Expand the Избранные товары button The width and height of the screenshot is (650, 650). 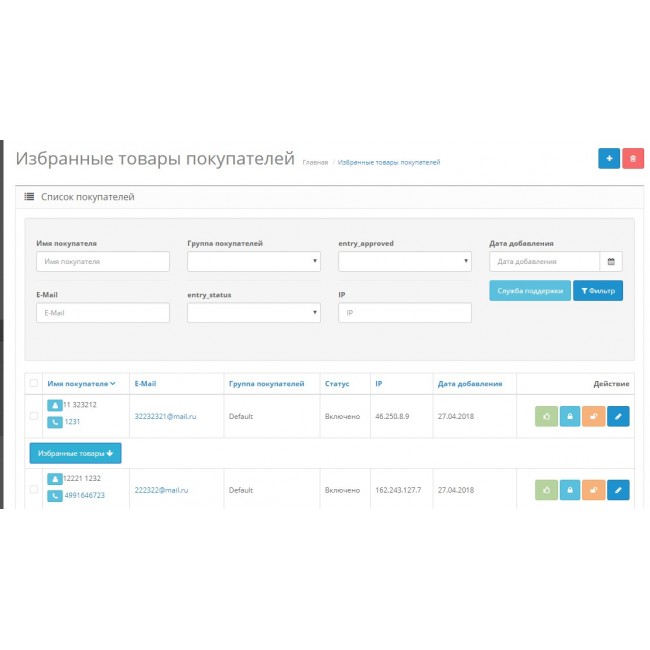click(x=75, y=453)
